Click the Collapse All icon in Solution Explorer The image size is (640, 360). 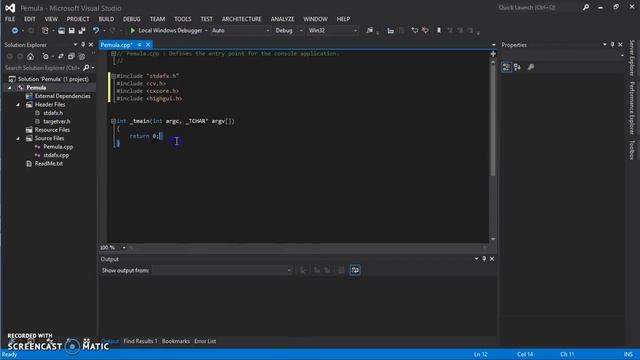(71, 56)
